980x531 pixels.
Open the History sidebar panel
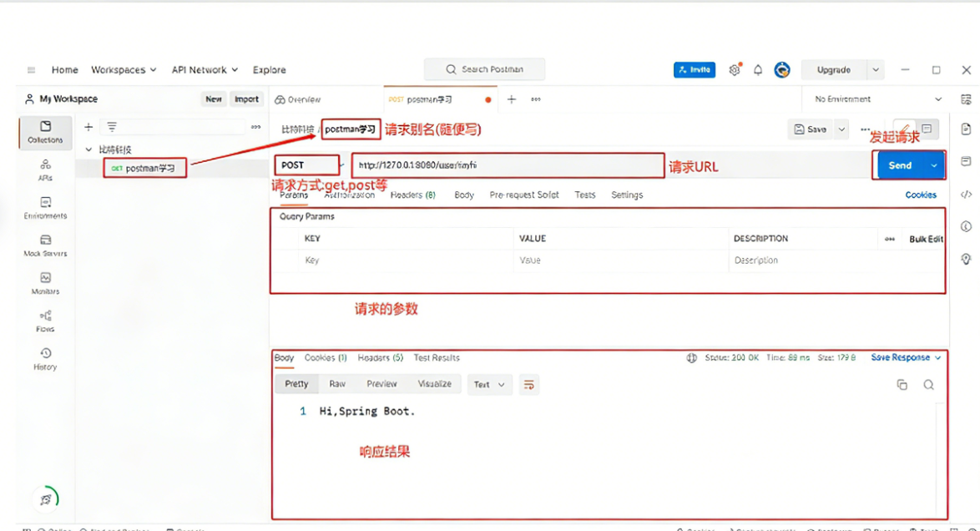click(45, 360)
